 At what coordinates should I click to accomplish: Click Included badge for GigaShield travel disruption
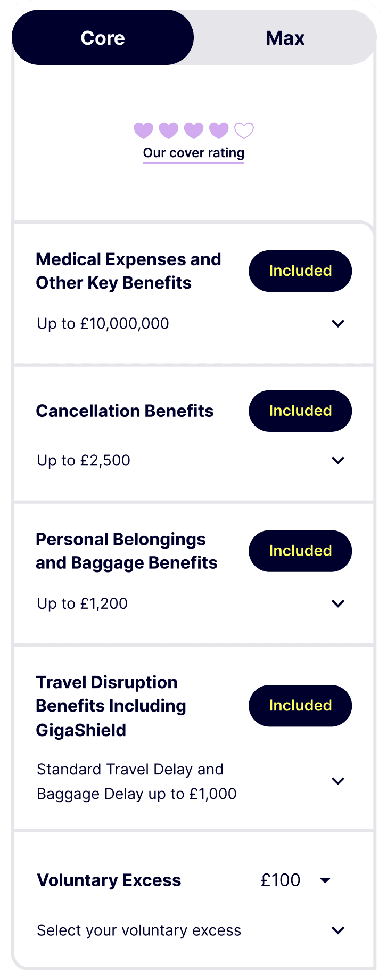[300, 706]
